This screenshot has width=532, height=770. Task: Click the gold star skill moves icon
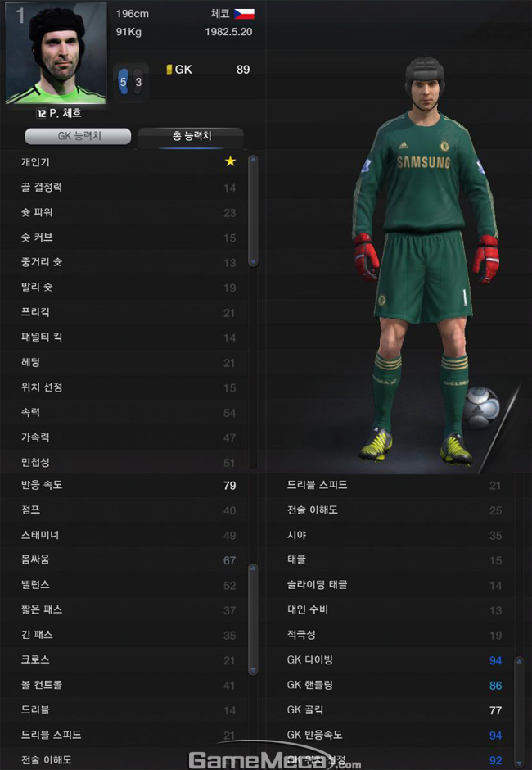[230, 161]
